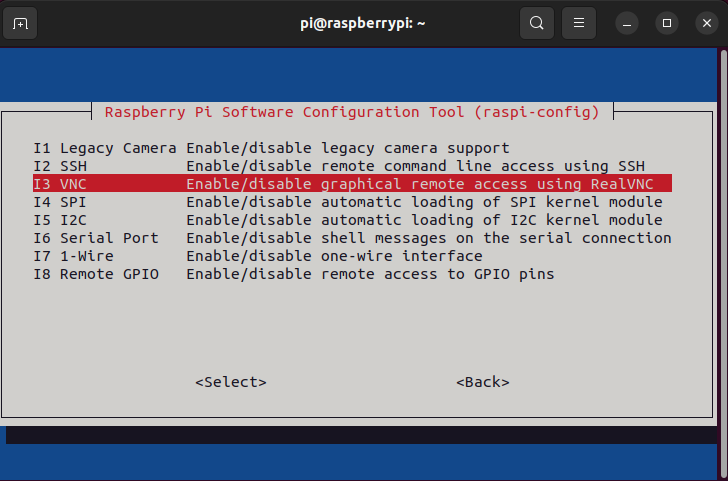Choose the highlighted I3 VNC entry
Screen dimensions: 728x481
(x=60, y=184)
